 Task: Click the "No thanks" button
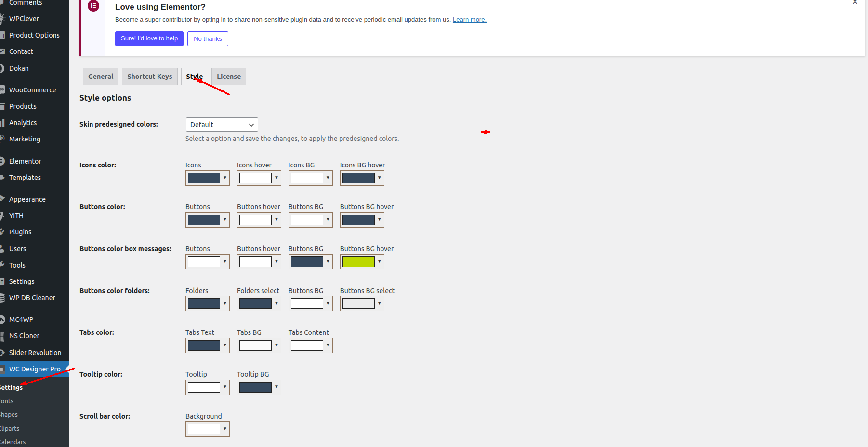point(208,38)
